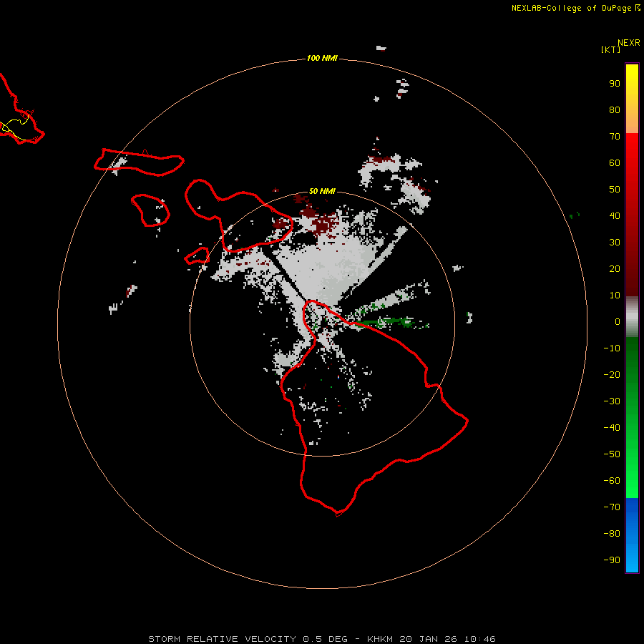This screenshot has width=644, height=644.
Task: Click the "NEXR" label above the color scale
Action: tap(629, 43)
